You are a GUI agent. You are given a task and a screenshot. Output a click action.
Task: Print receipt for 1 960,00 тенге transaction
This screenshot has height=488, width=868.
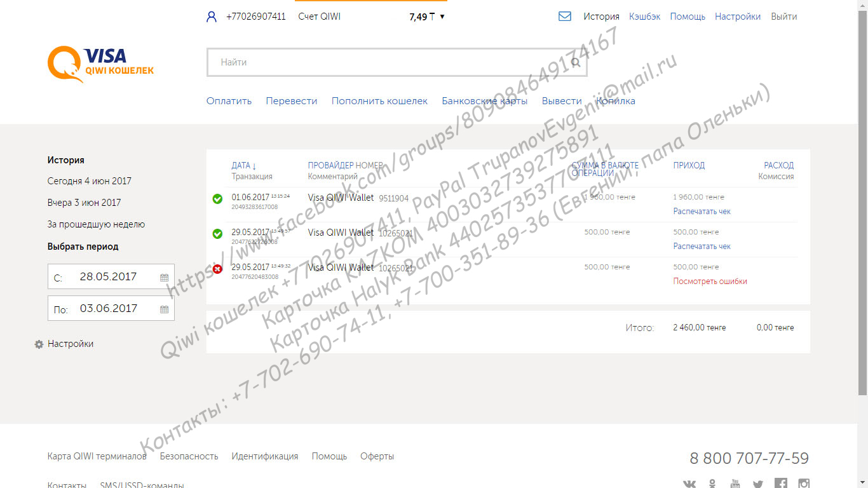point(702,211)
